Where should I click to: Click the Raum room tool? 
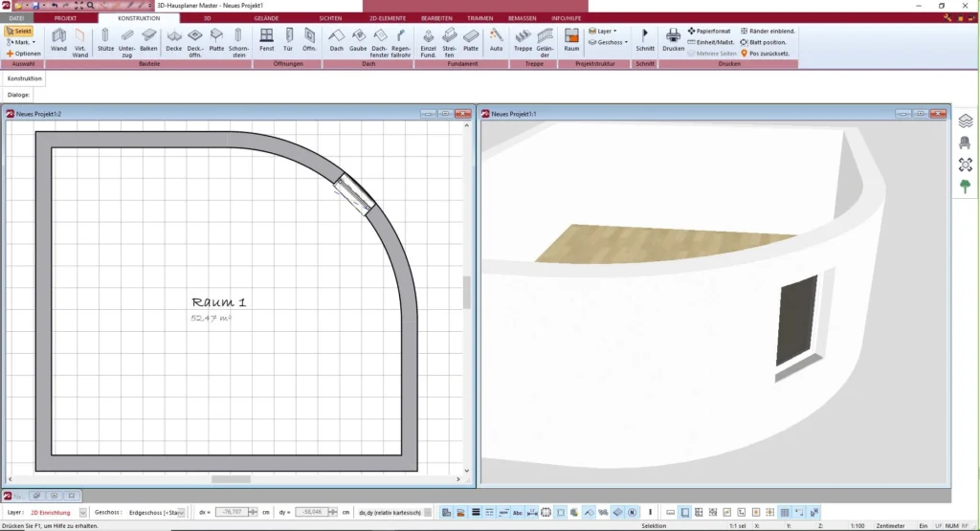pos(571,39)
